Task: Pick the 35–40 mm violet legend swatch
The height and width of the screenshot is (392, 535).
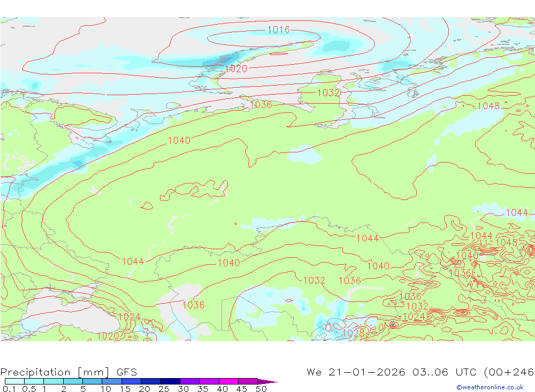Action: click(x=209, y=381)
